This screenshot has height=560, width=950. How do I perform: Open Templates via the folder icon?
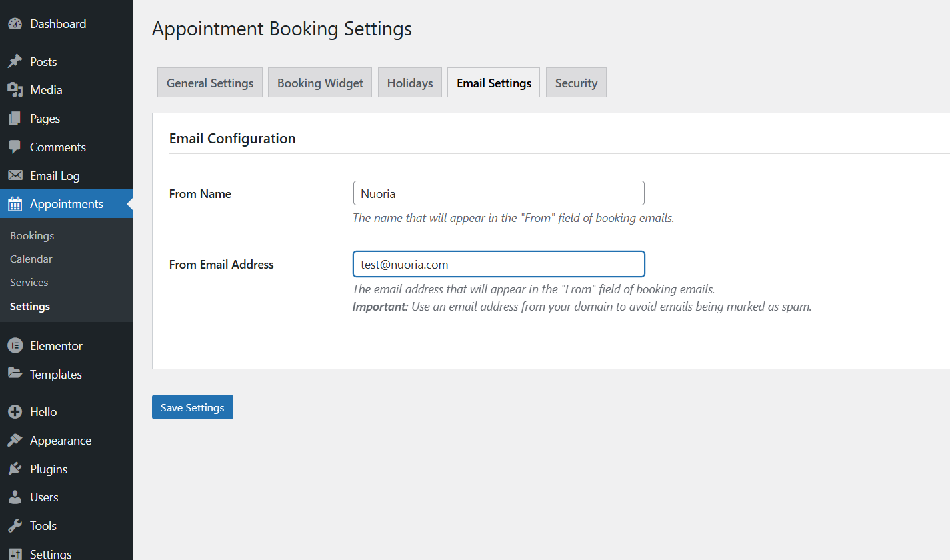coord(15,374)
